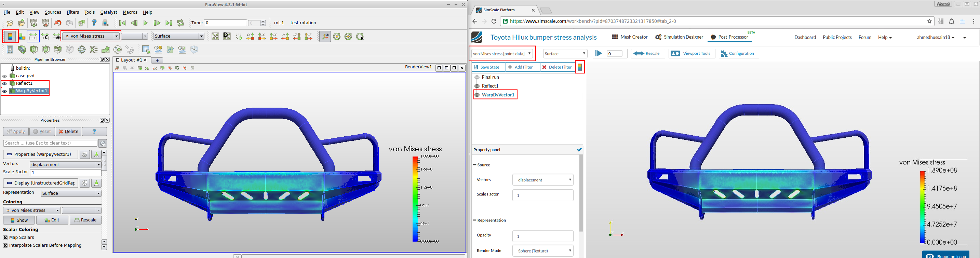980x258 pixels.
Task: Open the Macros menu in ParaView
Action: (130, 12)
